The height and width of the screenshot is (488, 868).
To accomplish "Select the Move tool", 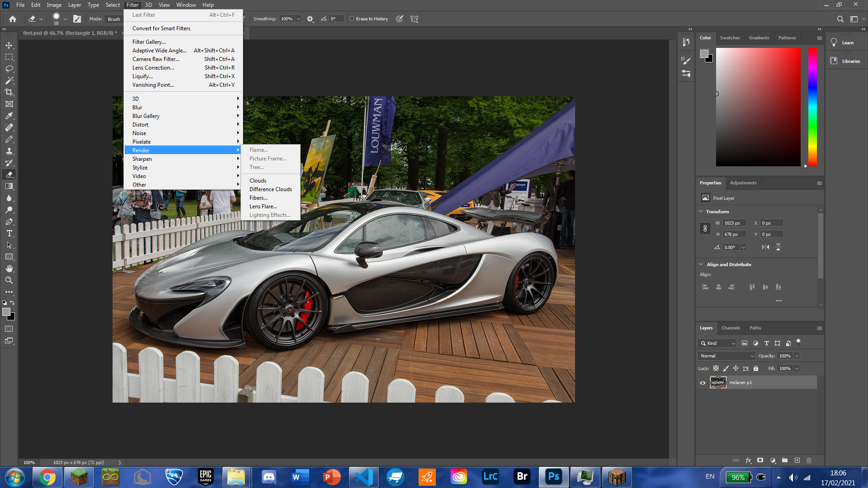I will 9,45.
